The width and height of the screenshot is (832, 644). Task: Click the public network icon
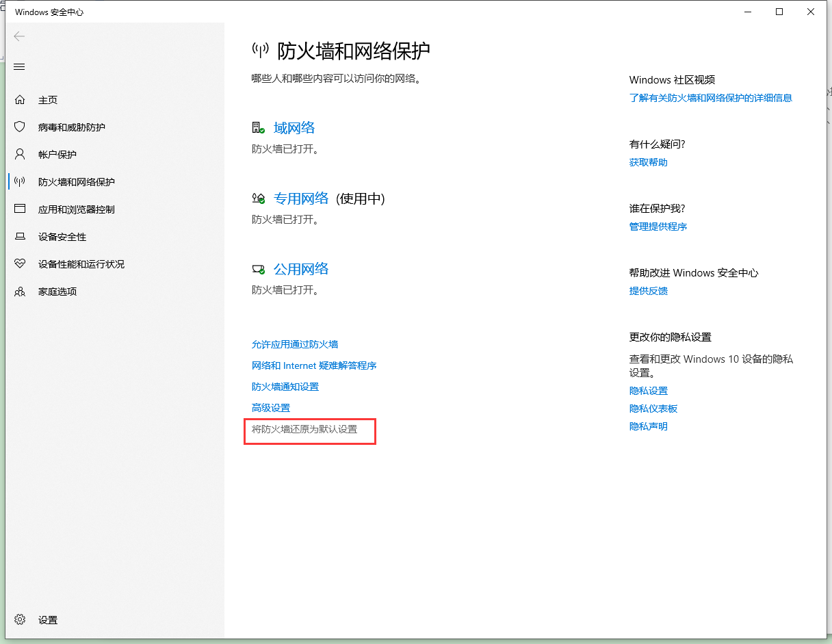pos(258,269)
